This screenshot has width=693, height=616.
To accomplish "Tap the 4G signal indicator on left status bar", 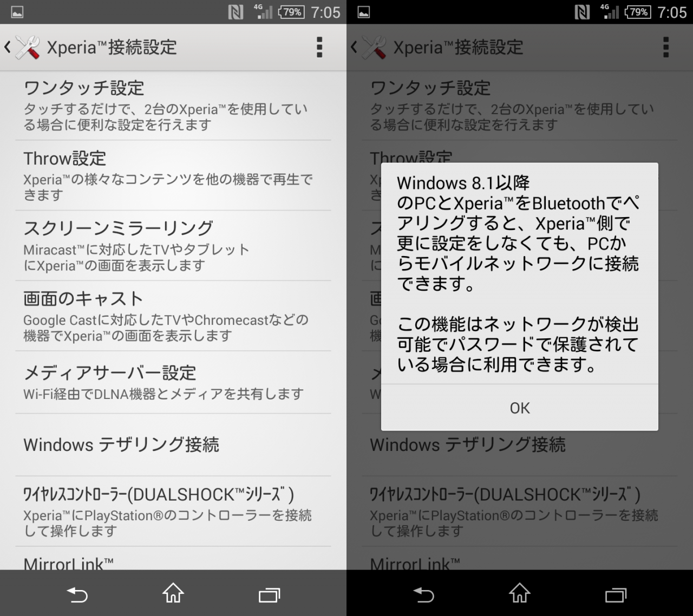I will pos(263,12).
